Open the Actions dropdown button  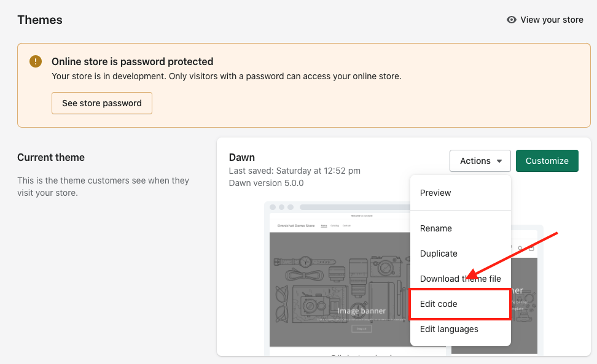pos(480,161)
